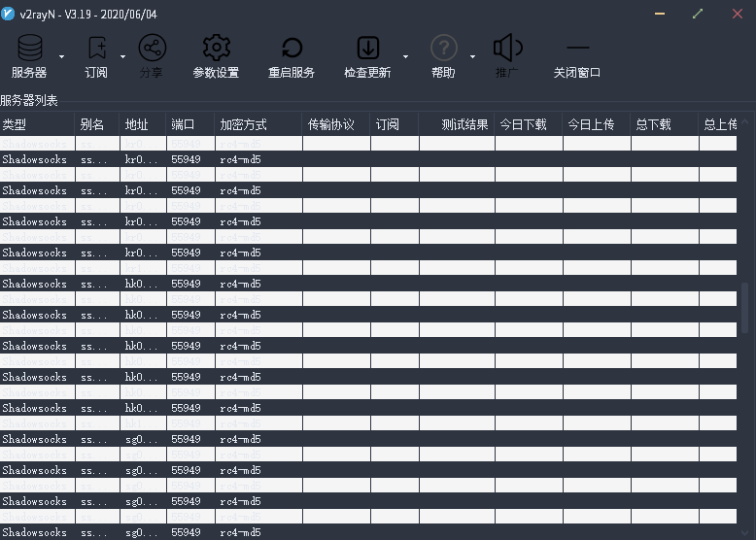Click the vertical scrollbar thumb of server list
The width and height of the screenshot is (756, 540).
[745, 308]
